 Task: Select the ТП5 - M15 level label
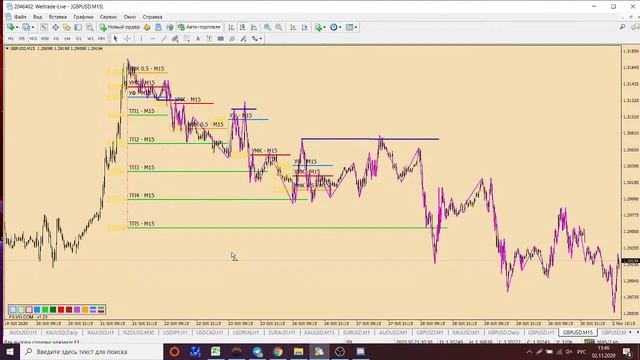click(142, 224)
